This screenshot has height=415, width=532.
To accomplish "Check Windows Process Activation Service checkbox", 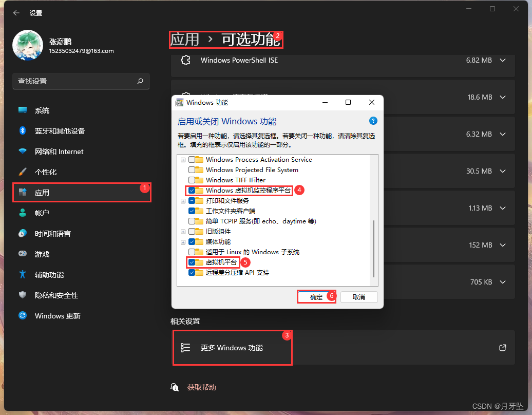I will pos(192,160).
